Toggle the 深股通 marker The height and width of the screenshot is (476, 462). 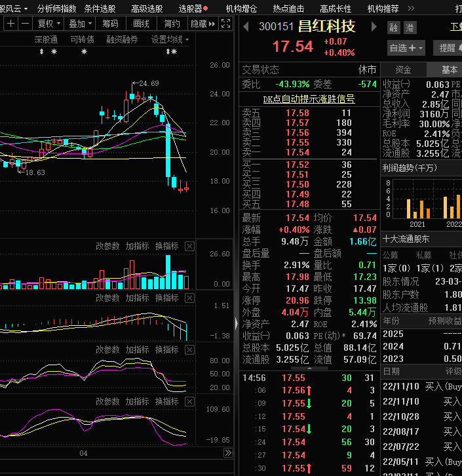pos(46,39)
